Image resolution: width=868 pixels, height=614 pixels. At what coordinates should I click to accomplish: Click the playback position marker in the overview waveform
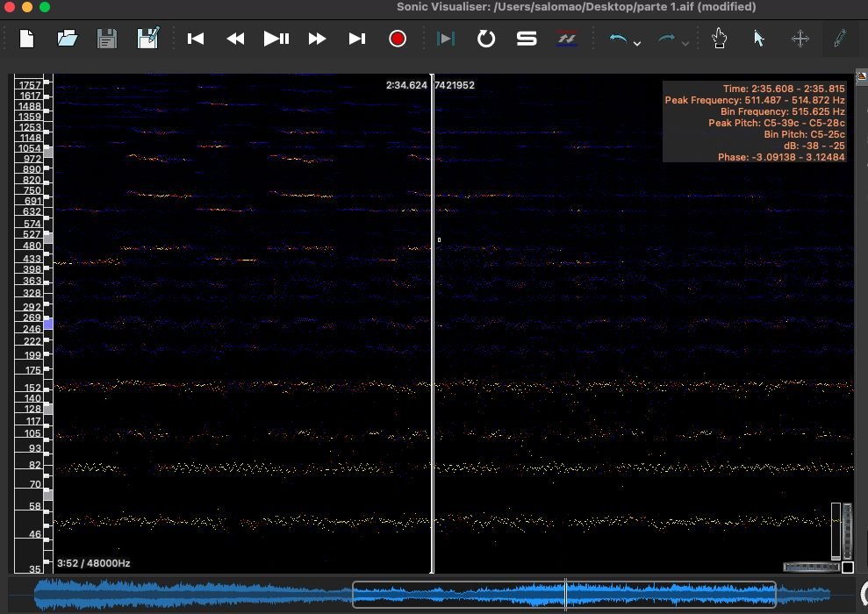coord(565,595)
